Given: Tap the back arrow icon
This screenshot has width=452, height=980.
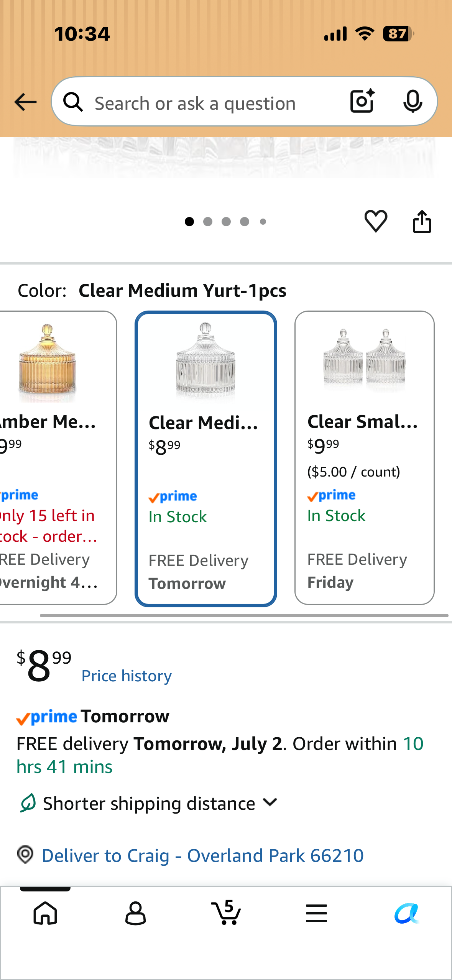Looking at the screenshot, I should [25, 102].
